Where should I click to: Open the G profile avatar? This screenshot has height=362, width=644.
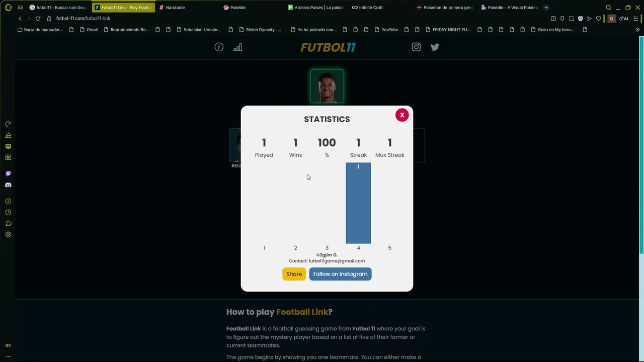click(x=611, y=19)
